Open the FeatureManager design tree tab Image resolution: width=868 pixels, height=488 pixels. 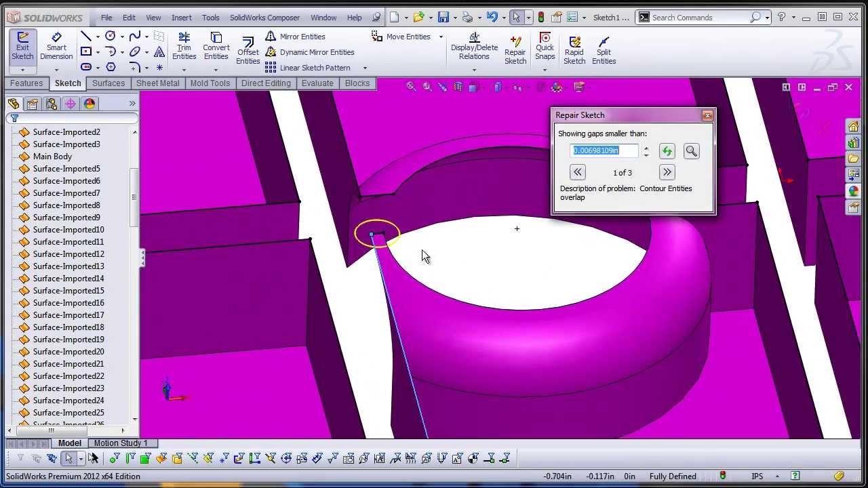point(13,104)
